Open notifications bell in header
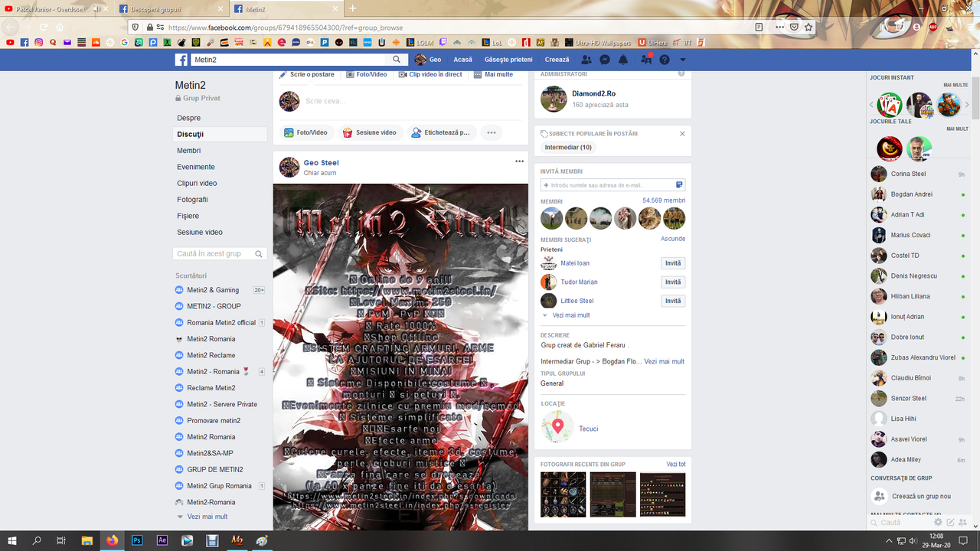 click(623, 60)
